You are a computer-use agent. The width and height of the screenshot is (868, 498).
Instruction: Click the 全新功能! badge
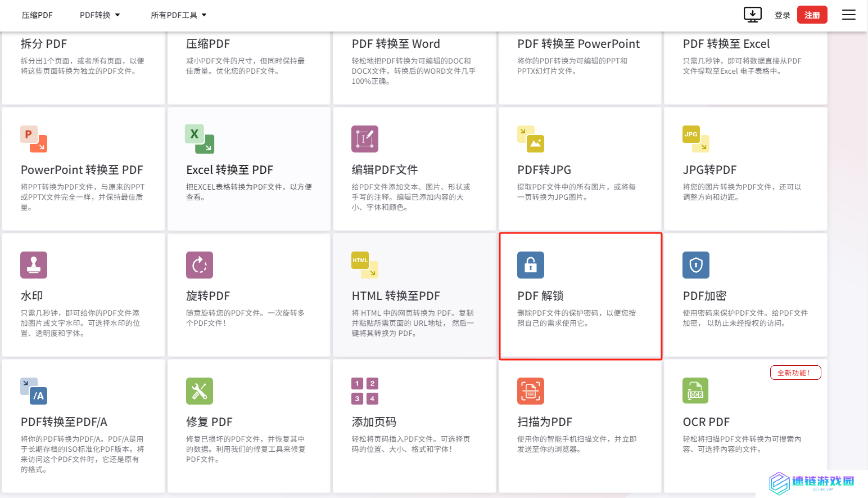795,373
